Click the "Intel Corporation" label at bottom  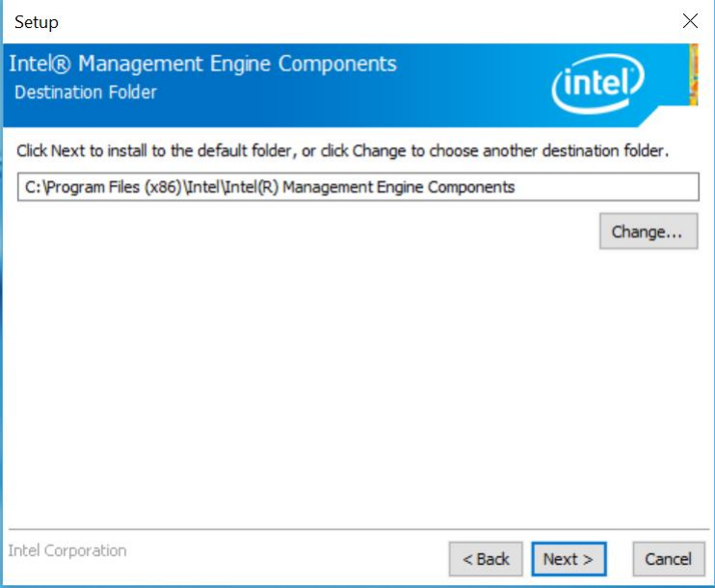[67, 551]
